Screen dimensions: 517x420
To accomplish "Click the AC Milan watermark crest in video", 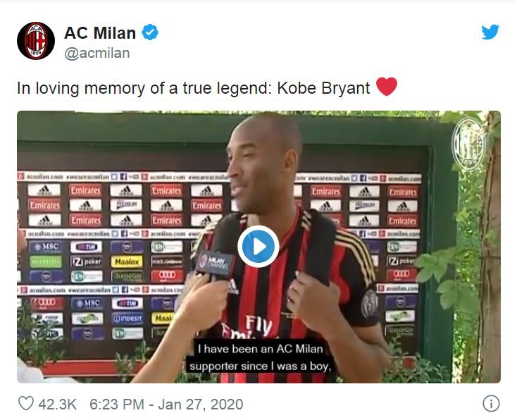I will pyautogui.click(x=468, y=144).
